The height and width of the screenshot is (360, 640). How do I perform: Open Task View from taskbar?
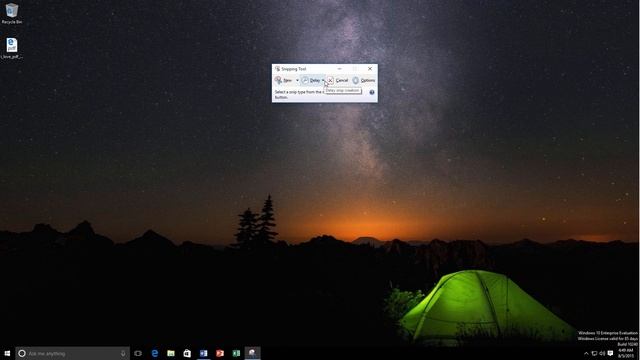[138, 353]
